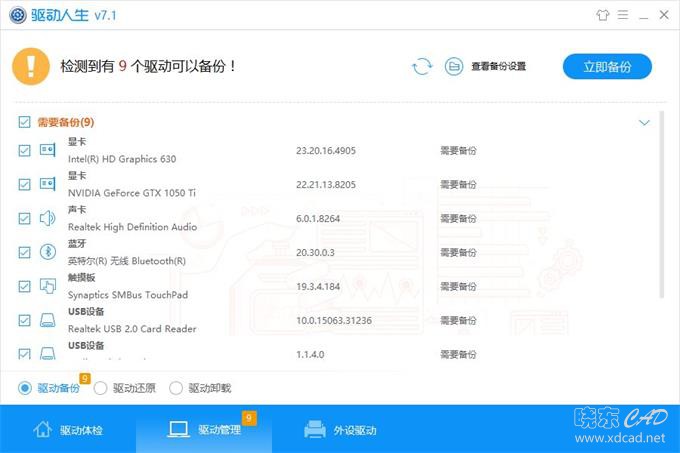680x453 pixels.
Task: Switch to the 外设驱动 tab
Action: click(x=340, y=430)
